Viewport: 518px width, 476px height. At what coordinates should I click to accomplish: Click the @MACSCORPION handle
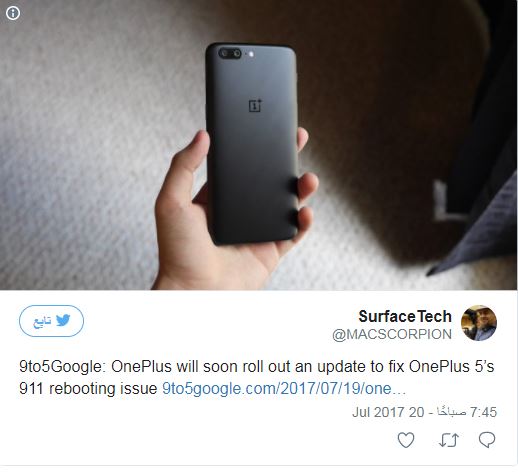tap(392, 334)
